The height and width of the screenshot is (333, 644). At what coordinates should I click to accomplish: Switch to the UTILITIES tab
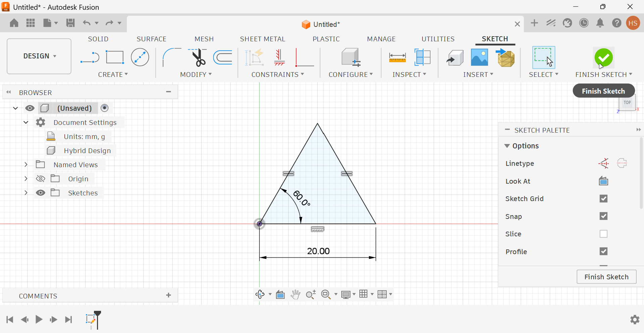click(438, 39)
